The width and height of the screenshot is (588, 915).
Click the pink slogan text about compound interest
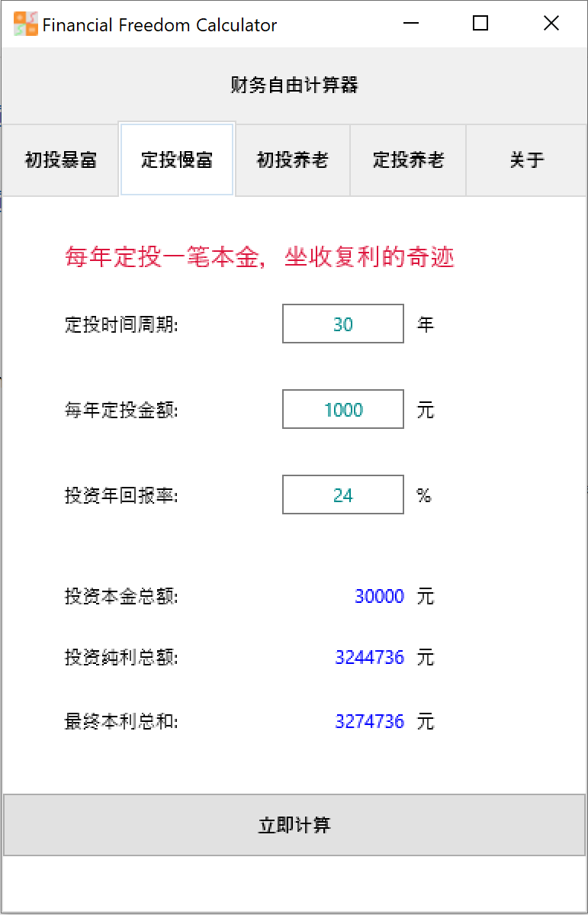click(258, 256)
